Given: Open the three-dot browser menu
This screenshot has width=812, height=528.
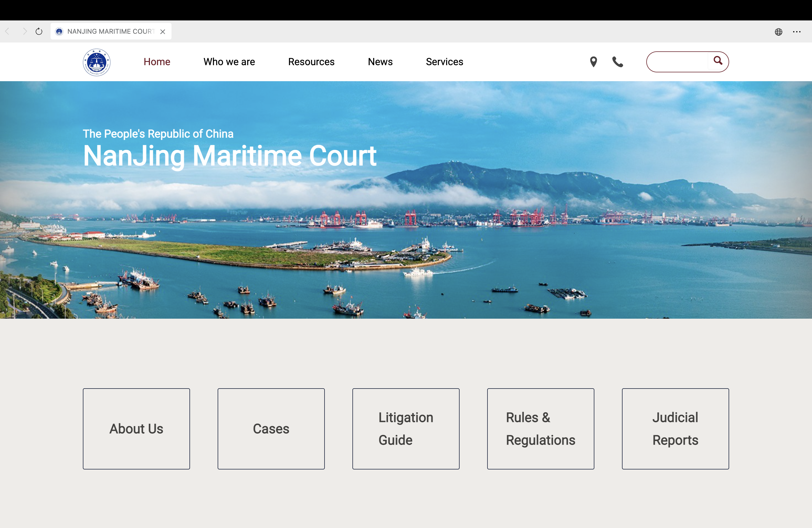Looking at the screenshot, I should tap(797, 32).
